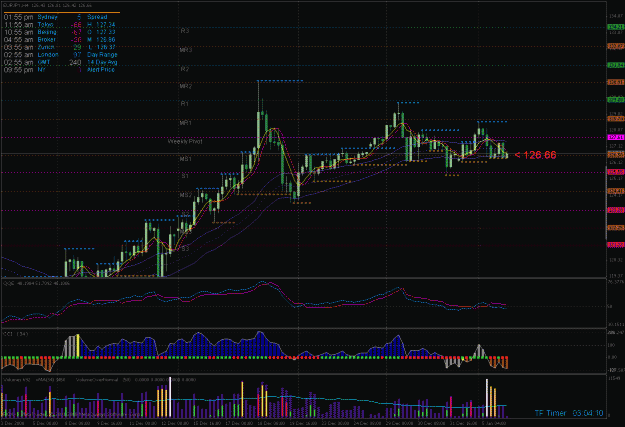Screen dimensions: 625x427
Task: Click the Spread label in info panel
Action: coord(97,17)
